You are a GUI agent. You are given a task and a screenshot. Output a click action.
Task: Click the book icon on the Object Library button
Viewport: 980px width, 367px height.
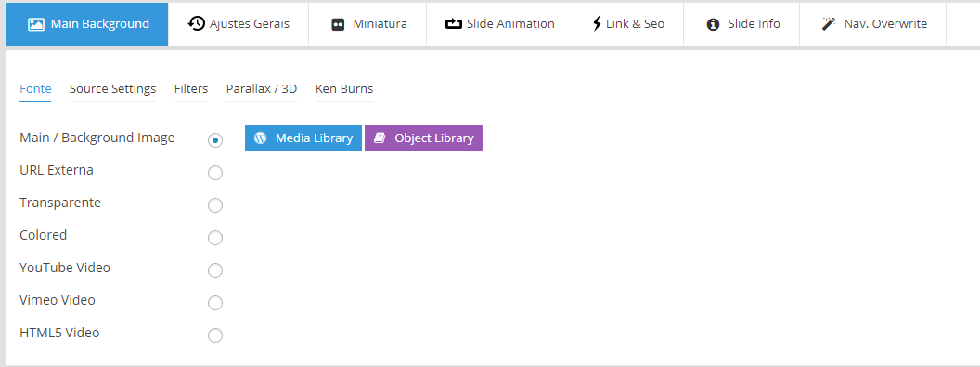(x=380, y=138)
